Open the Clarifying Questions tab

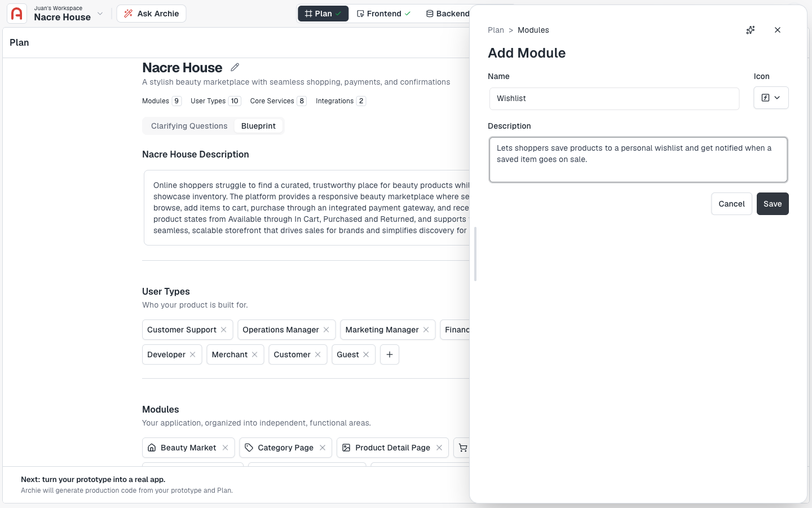point(189,126)
